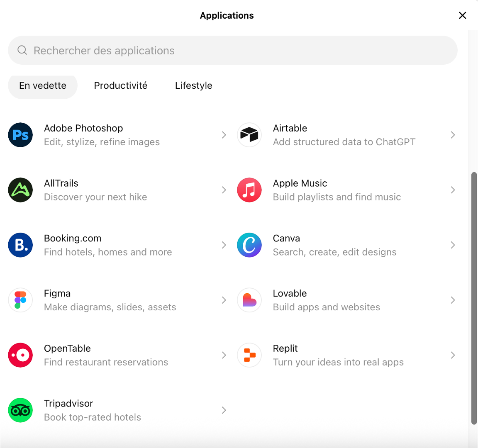Open Lovable via its chevron arrow
The image size is (478, 448).
coord(453,300)
